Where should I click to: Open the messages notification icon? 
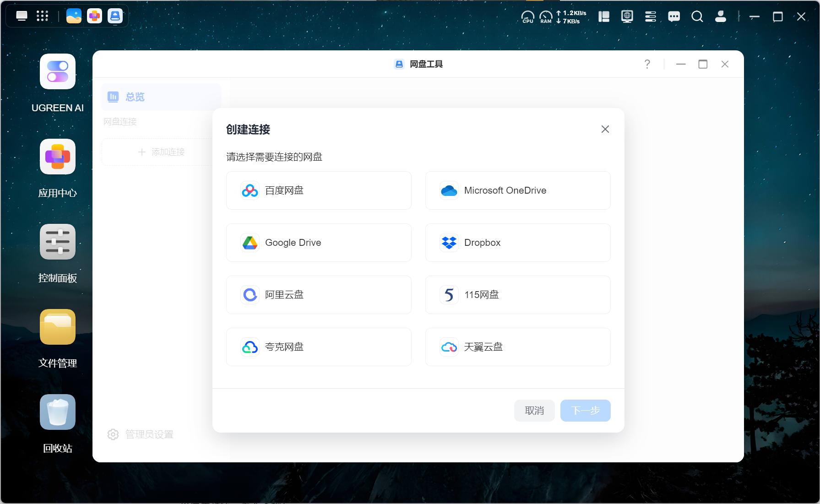point(674,17)
